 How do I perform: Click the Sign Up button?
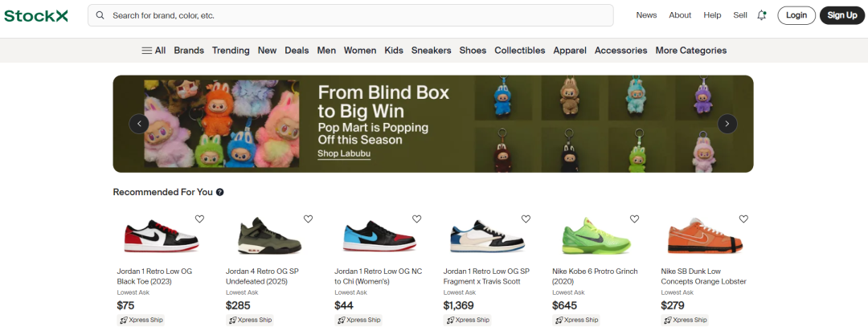point(842,15)
